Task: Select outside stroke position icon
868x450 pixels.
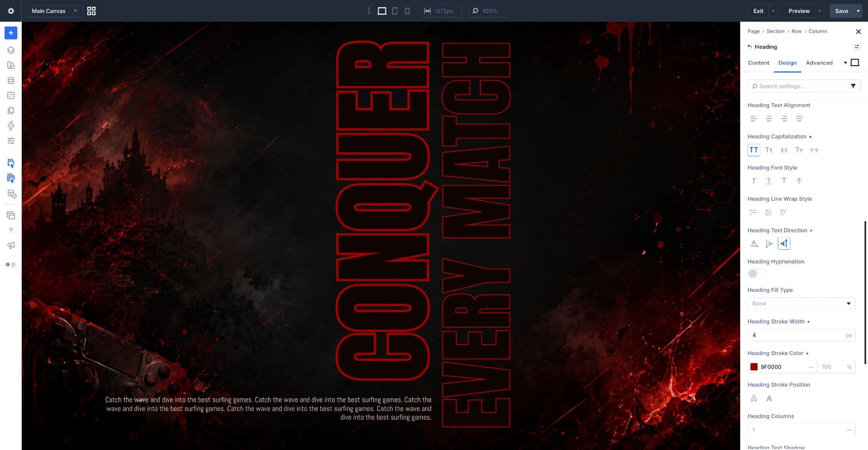Action: coord(754,398)
